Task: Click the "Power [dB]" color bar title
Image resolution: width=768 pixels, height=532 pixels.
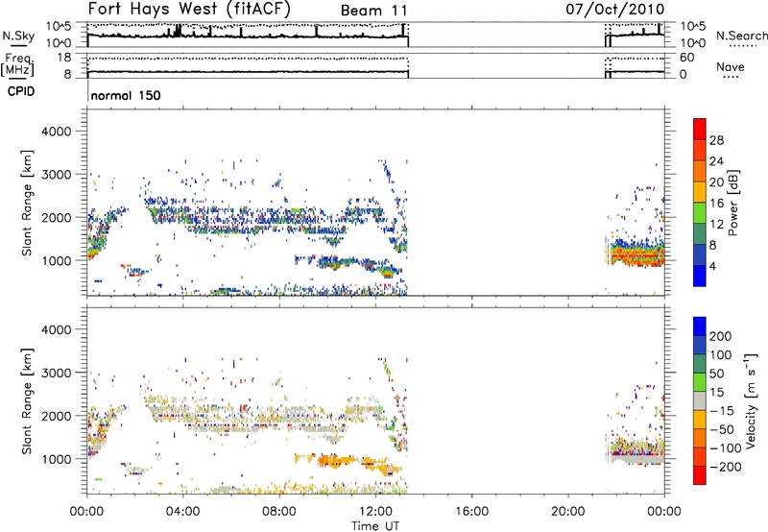Action: pos(733,203)
